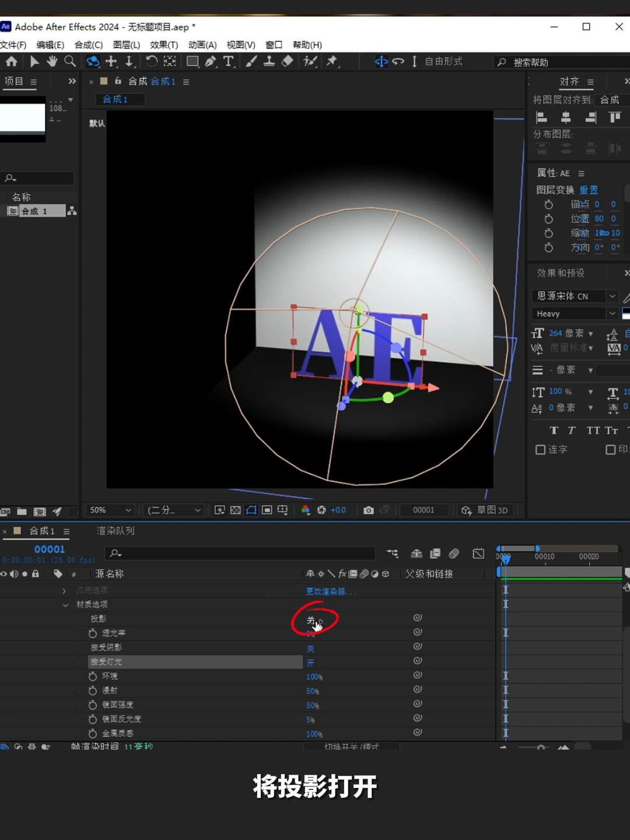Screen dimensions: 630x840
Task: Open the 草图3D renderer dropdown
Action: (x=485, y=510)
